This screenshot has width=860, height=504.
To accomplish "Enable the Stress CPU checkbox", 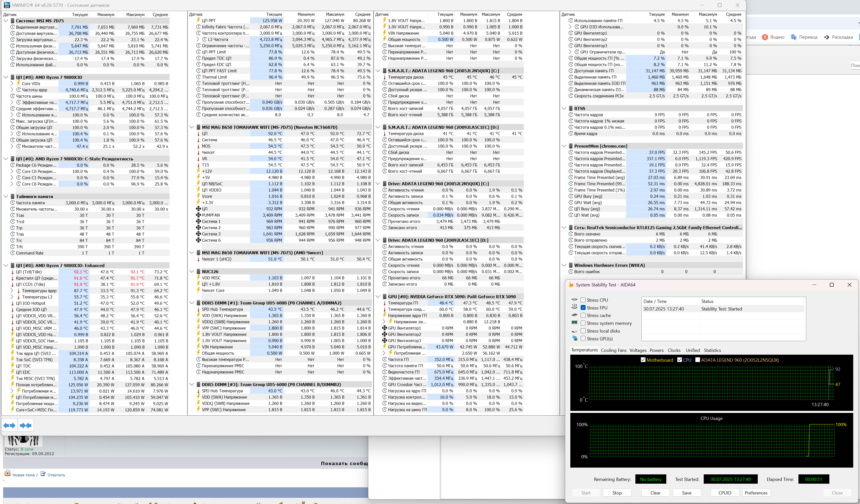I will click(583, 300).
